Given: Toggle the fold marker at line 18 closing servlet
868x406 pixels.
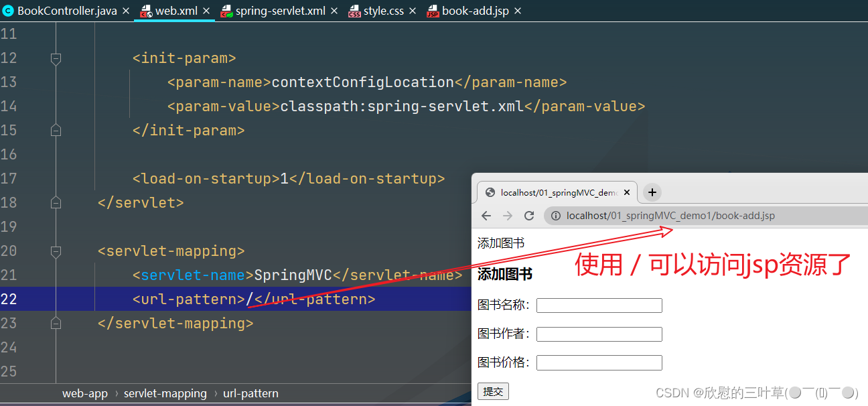Looking at the screenshot, I should (x=56, y=202).
